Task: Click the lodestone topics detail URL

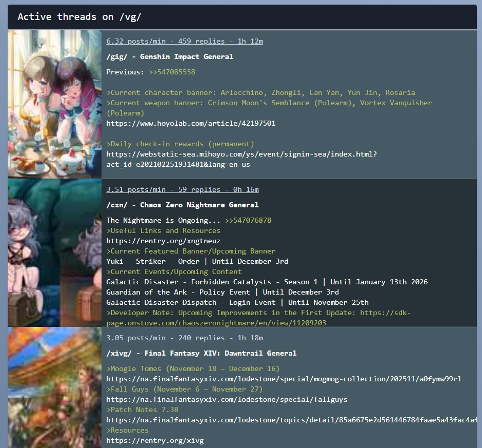Action: point(291,420)
